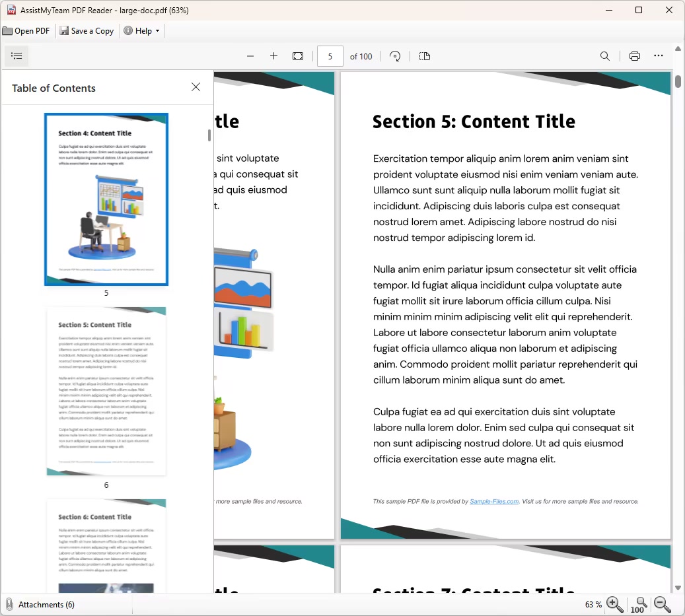Click the fit to page icon
Screen dimensions: 685x616
point(298,56)
